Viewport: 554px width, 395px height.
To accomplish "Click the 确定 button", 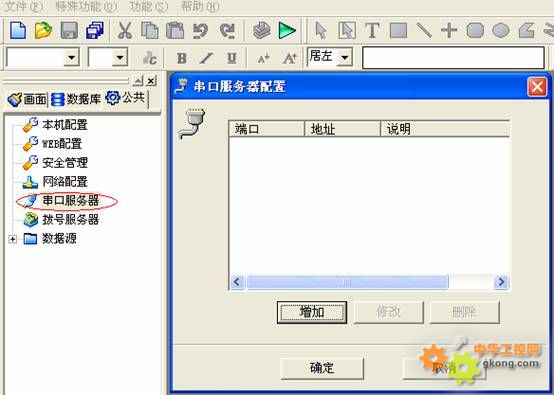I will pos(322,368).
